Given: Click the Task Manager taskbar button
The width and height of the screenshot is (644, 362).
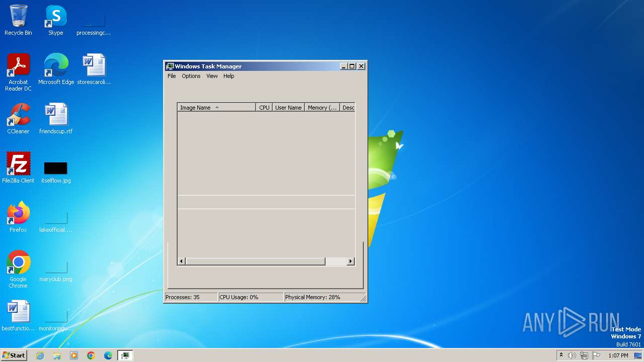Looking at the screenshot, I should point(125,355).
